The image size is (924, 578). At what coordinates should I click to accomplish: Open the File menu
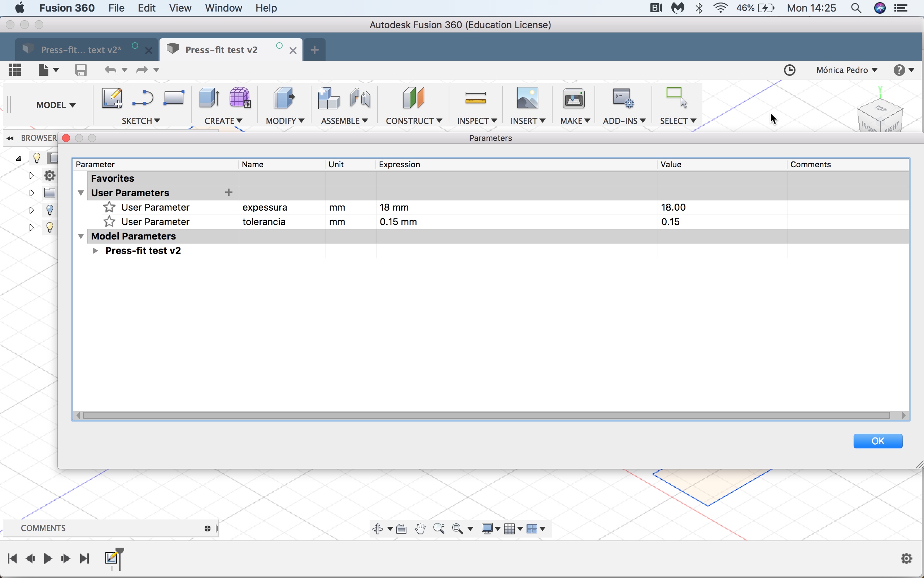117,8
